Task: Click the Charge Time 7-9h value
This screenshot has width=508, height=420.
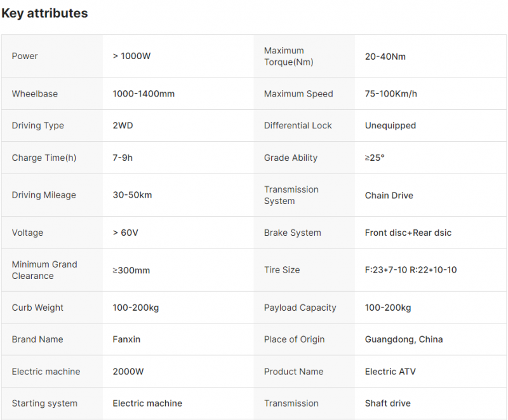Action: [x=123, y=158]
